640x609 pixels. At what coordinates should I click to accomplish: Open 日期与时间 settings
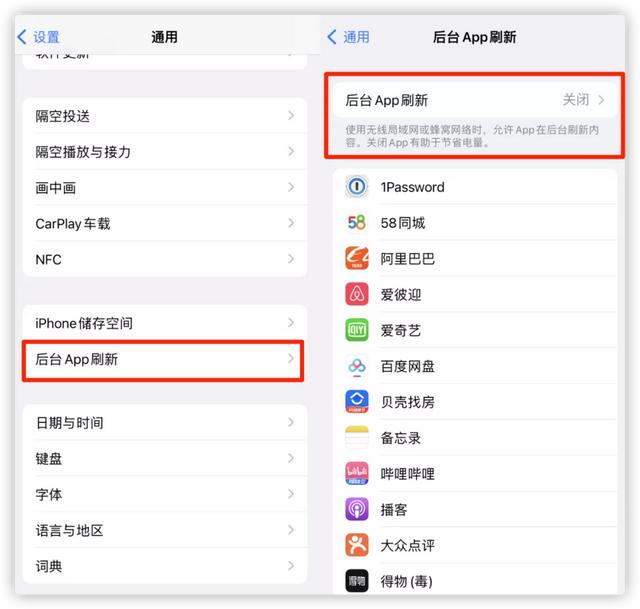[165, 422]
